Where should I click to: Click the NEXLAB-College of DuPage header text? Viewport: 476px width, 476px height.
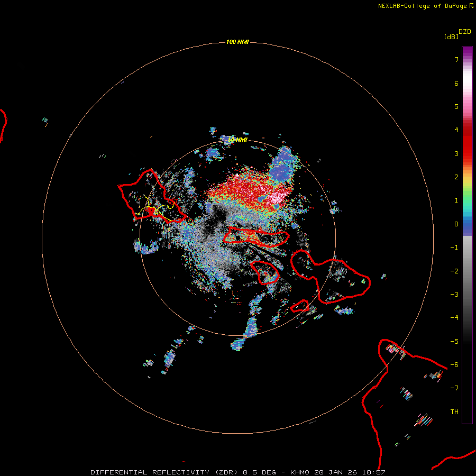pyautogui.click(x=425, y=6)
